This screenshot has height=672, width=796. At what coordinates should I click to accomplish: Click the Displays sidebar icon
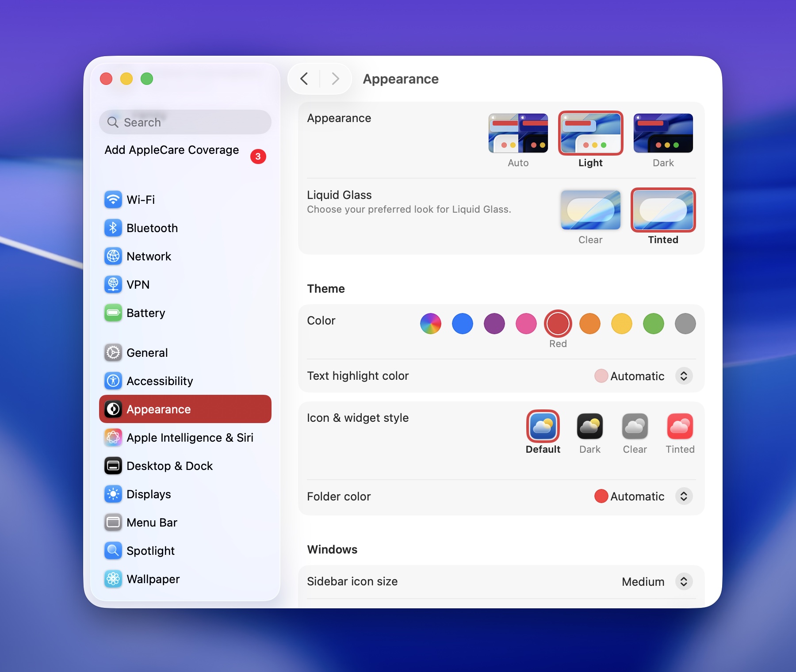click(x=113, y=494)
